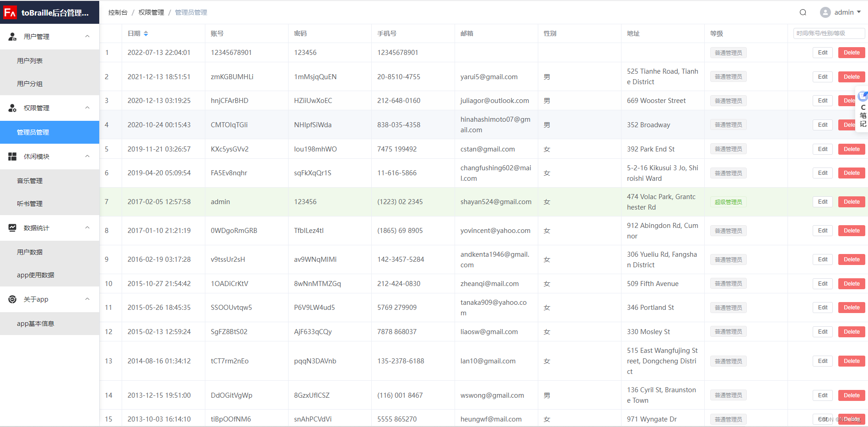868x427 pixels.
Task: Sort table by 日期 column arrows
Action: 146,33
